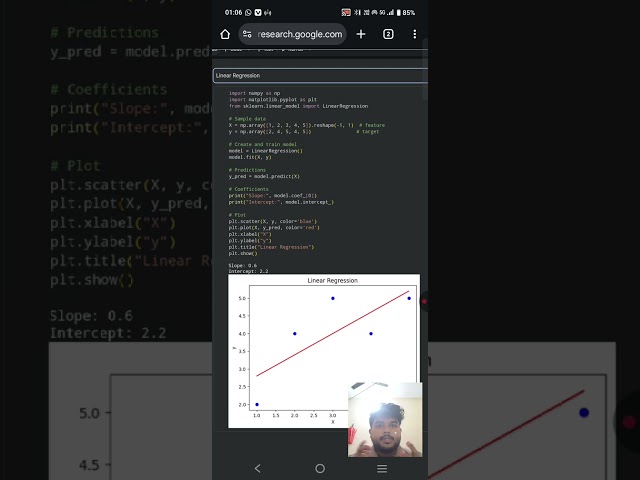The width and height of the screenshot is (640, 480).
Task: Click the plt.title code line
Action: point(271,247)
